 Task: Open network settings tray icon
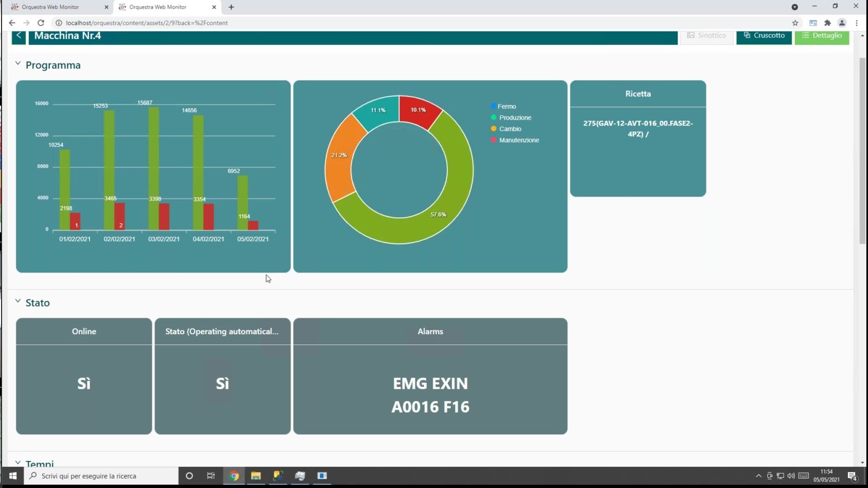pyautogui.click(x=780, y=476)
